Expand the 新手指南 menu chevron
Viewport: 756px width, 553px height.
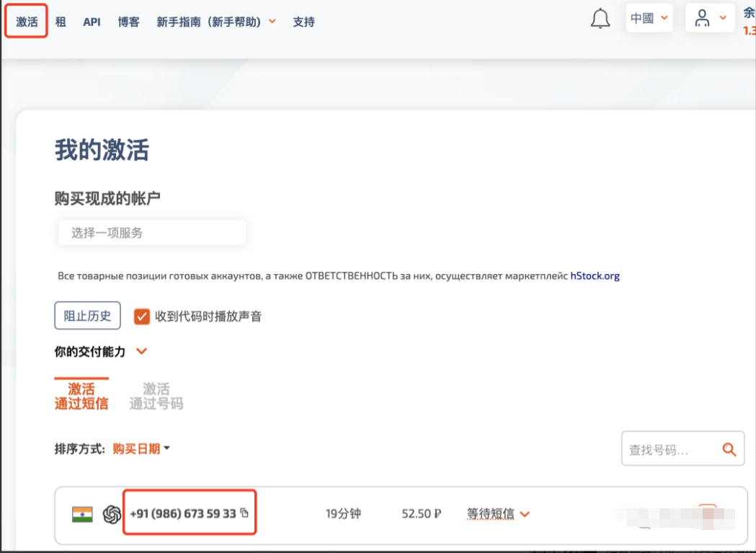coord(272,22)
